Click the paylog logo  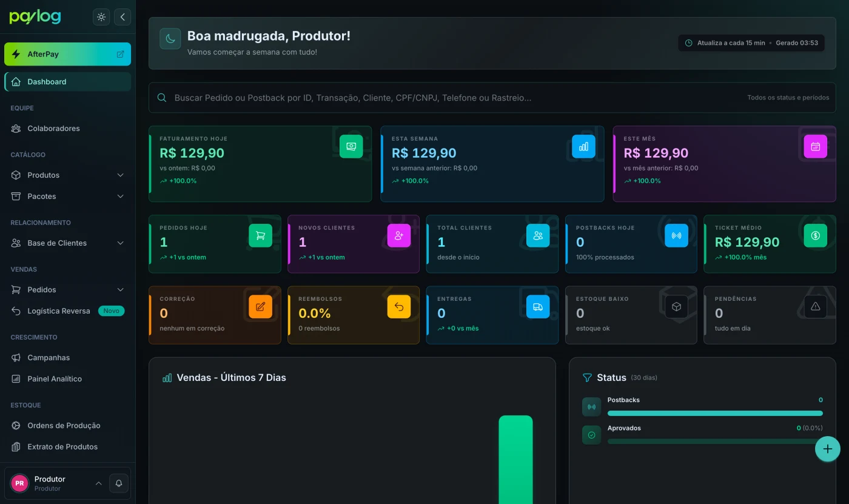coord(35,17)
